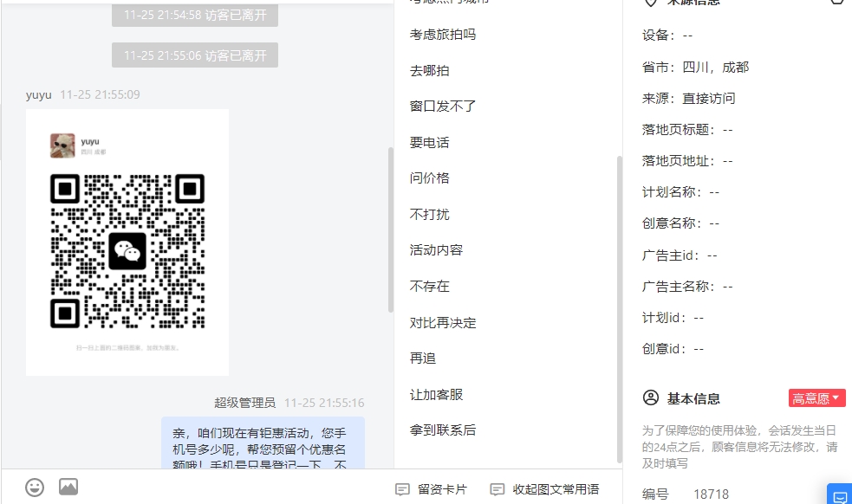
Task: Click the yuyu avatar inside QR card
Action: [62, 145]
